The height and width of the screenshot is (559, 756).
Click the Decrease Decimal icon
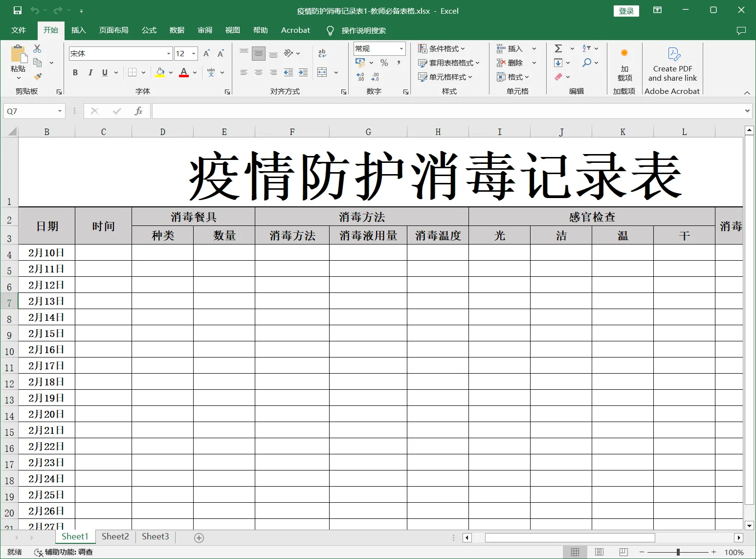375,77
